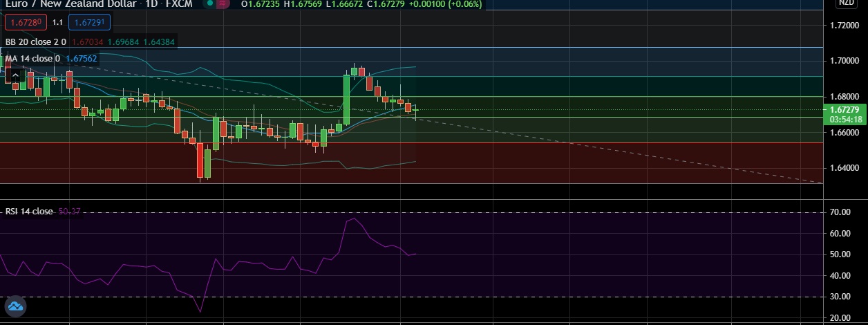868x325 pixels.
Task: Select the MA 14 close indicator legend
Action: coord(32,59)
